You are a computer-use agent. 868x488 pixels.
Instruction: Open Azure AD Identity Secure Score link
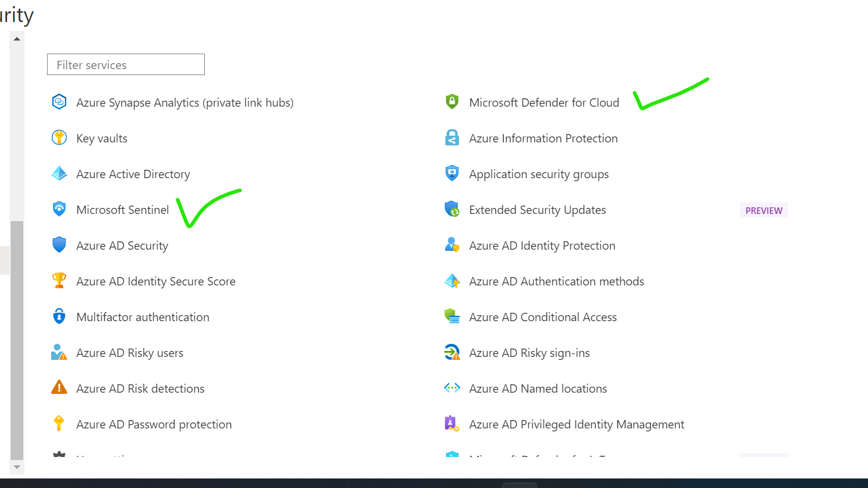(156, 281)
